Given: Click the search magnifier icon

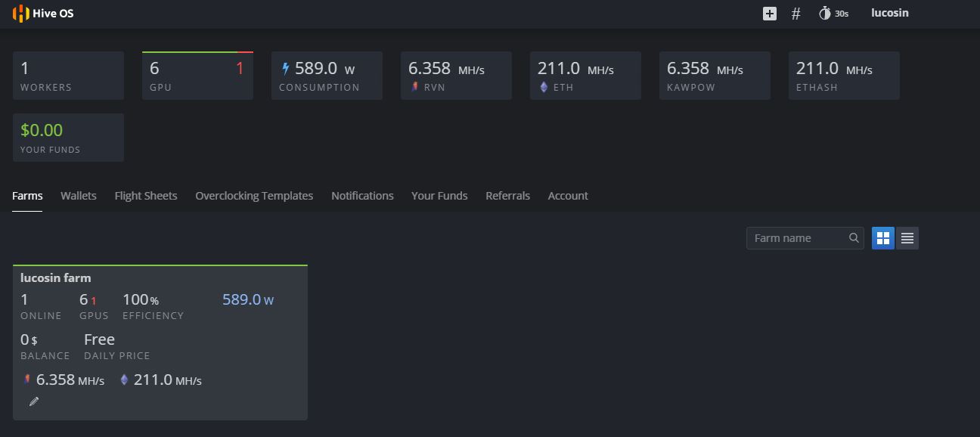Looking at the screenshot, I should 854,238.
